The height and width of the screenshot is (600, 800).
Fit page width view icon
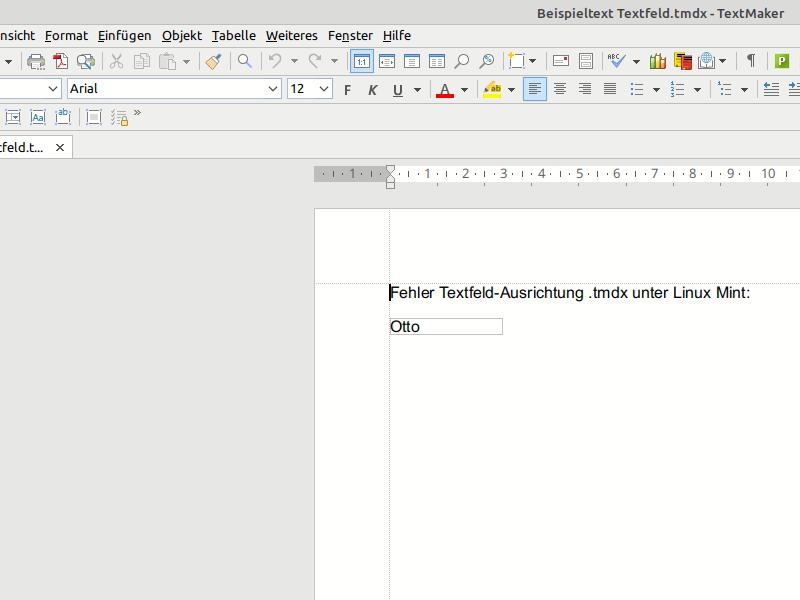[387, 62]
